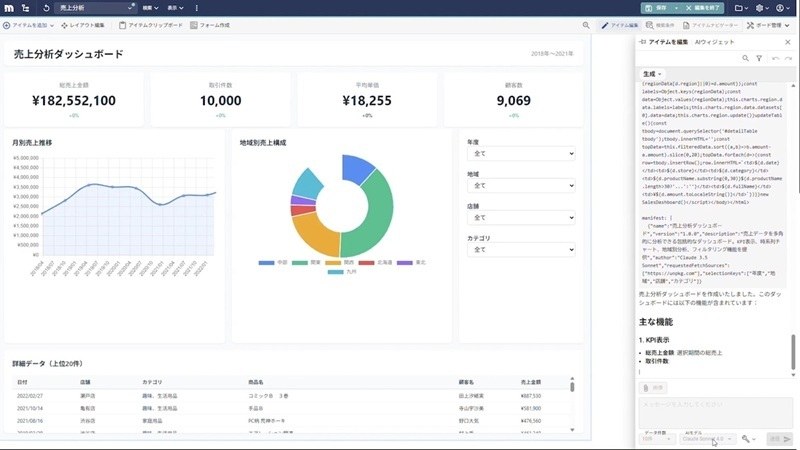Click the filter icon in the edit panel
The image size is (800, 450).
pos(759,59)
